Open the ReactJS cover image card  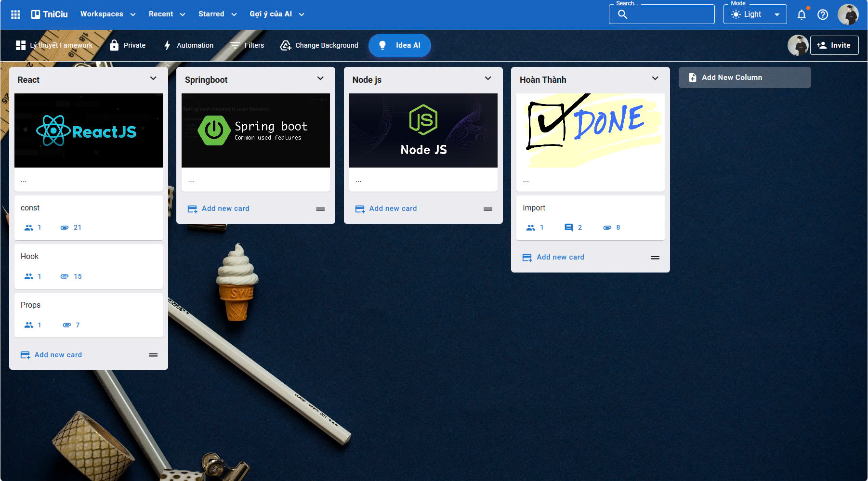89,143
